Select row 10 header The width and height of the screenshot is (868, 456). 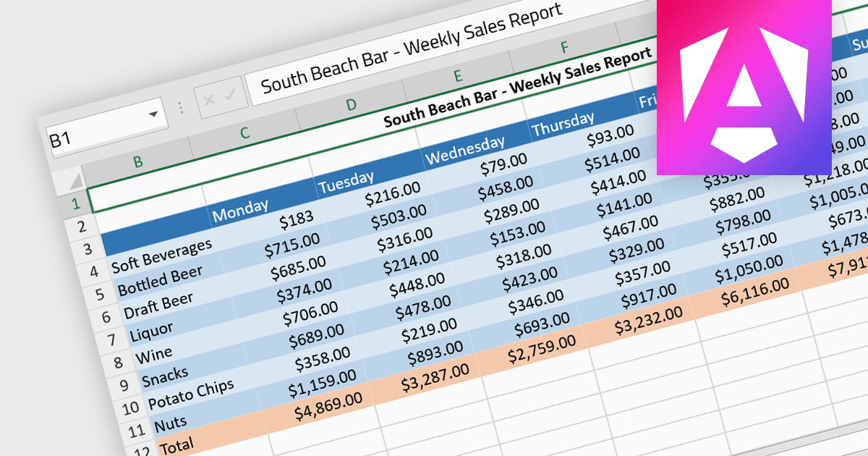click(x=130, y=408)
